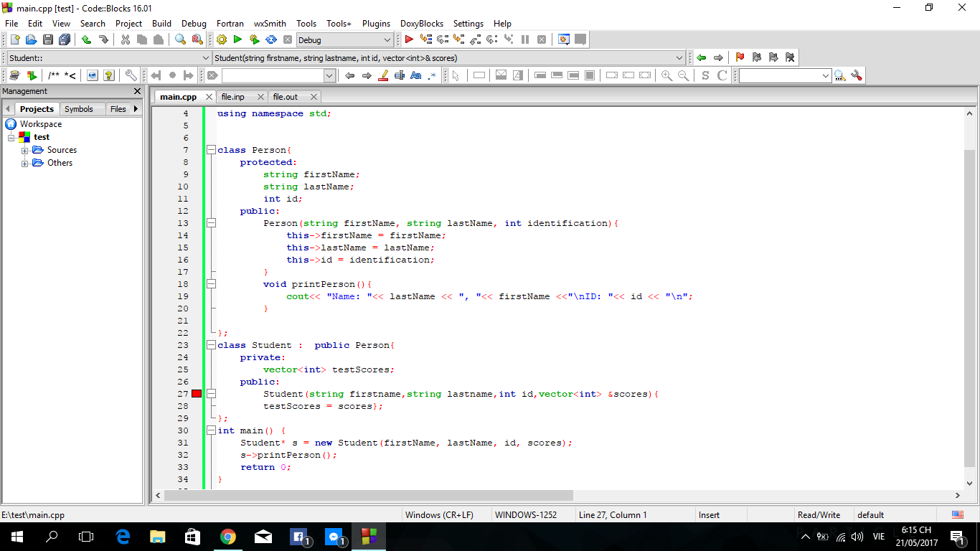Toggle the breakpoint on line 27

197,394
